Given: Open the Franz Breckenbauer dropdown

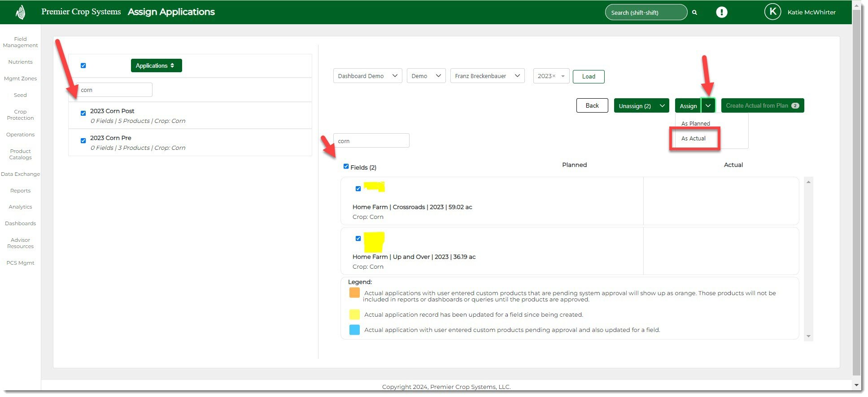Looking at the screenshot, I should 487,76.
